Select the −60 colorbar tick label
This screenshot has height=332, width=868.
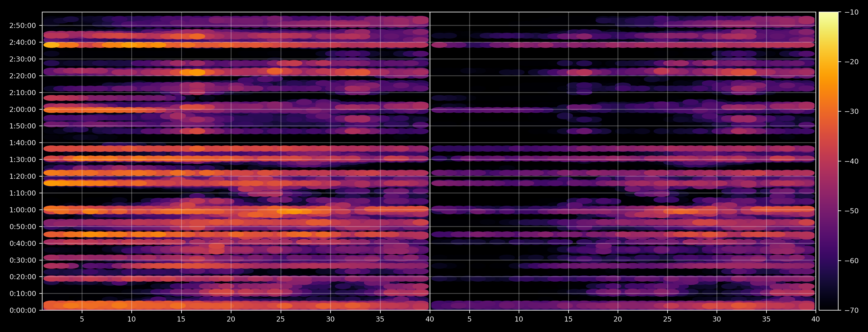[x=852, y=260]
